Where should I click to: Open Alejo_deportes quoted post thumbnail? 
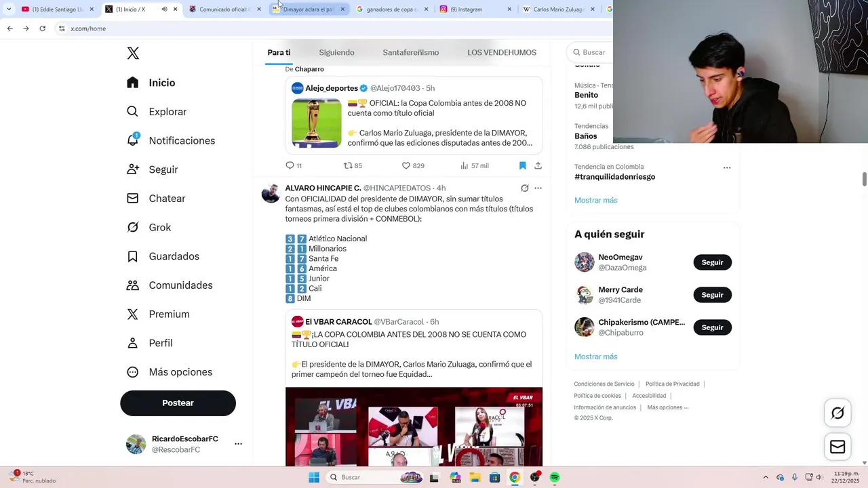pyautogui.click(x=317, y=123)
